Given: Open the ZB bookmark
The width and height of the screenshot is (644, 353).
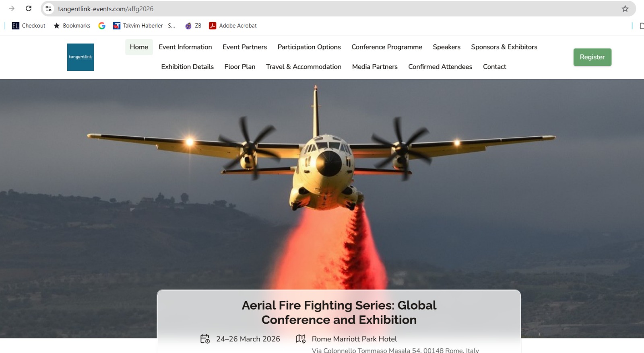Looking at the screenshot, I should tap(193, 26).
